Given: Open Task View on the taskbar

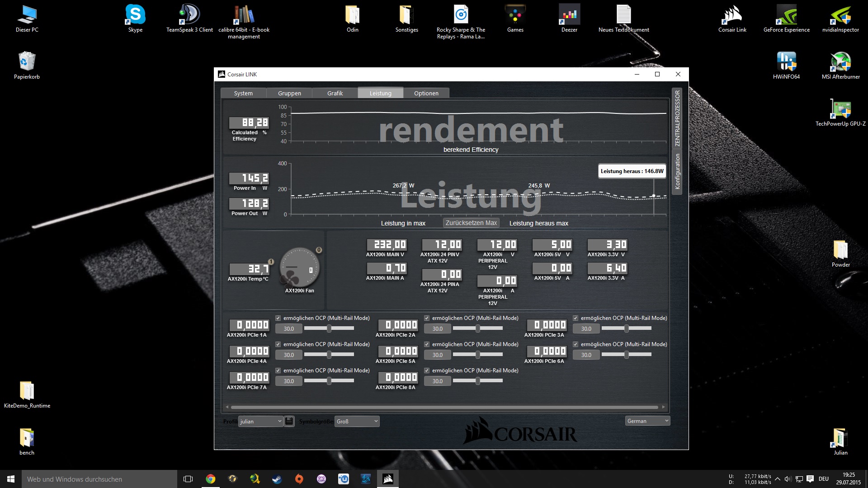Looking at the screenshot, I should click(188, 479).
